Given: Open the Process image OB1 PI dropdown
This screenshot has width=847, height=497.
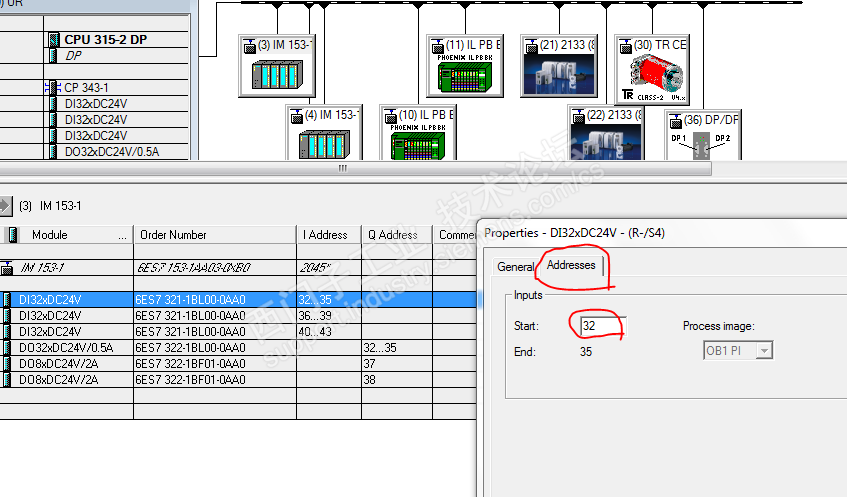Looking at the screenshot, I should [738, 351].
